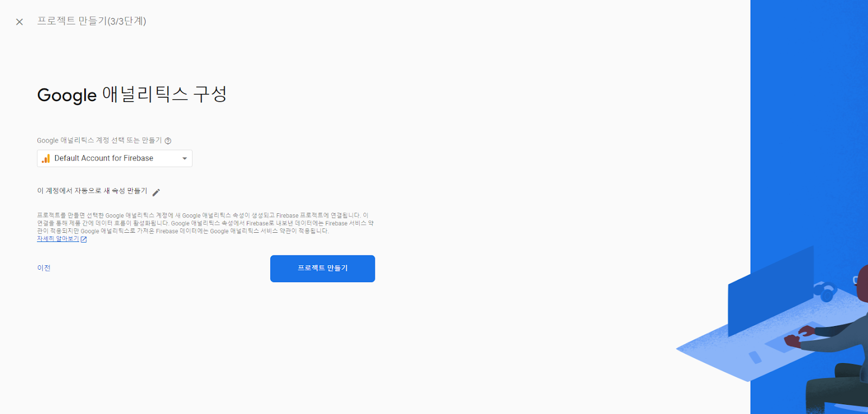Click the 프로젝트 만들기 button

pos(323,269)
